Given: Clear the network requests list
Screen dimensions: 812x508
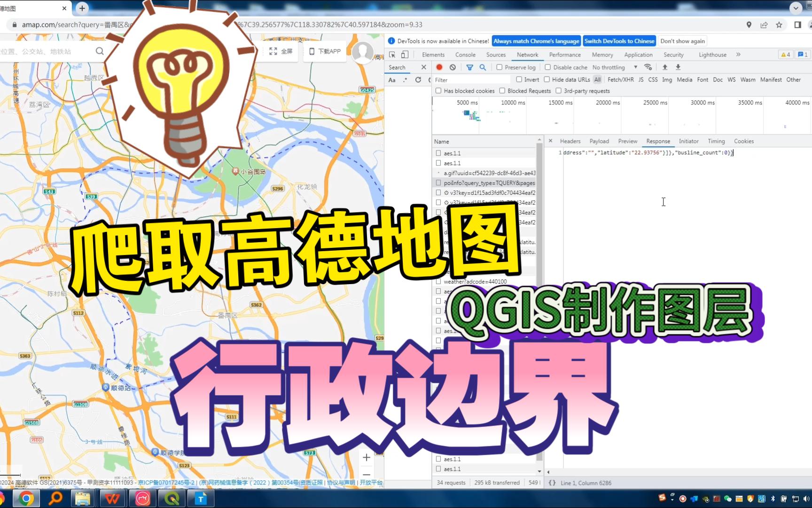Looking at the screenshot, I should (452, 67).
